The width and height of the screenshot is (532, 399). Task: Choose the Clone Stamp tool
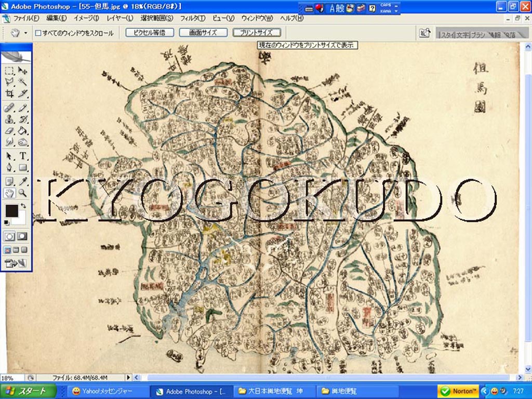click(x=10, y=119)
